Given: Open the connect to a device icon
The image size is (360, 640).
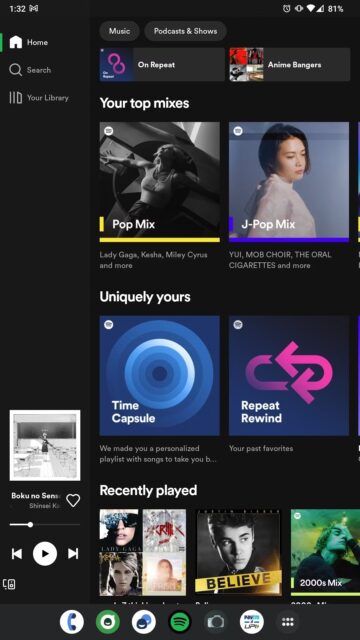Looking at the screenshot, I should click(x=9, y=584).
